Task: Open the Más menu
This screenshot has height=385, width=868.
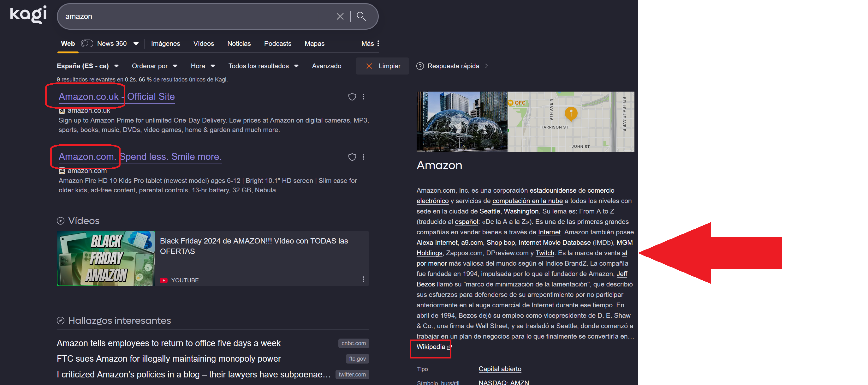Action: point(370,44)
